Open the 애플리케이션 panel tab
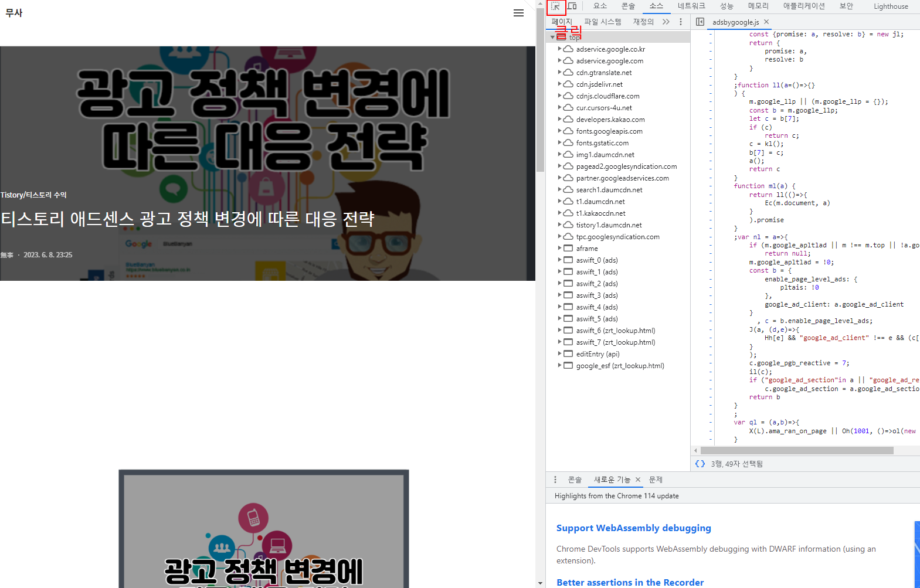 coord(804,6)
